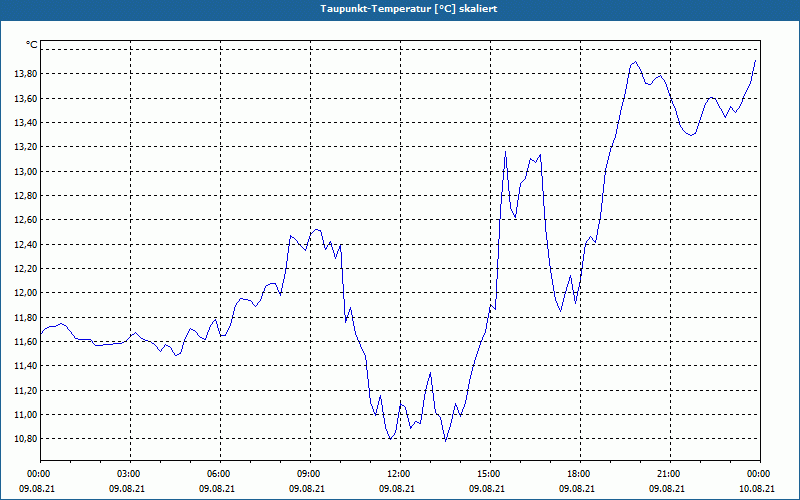The width and height of the screenshot is (800, 500).
Task: Click the 11,20 y-axis label
Action: click(x=27, y=390)
